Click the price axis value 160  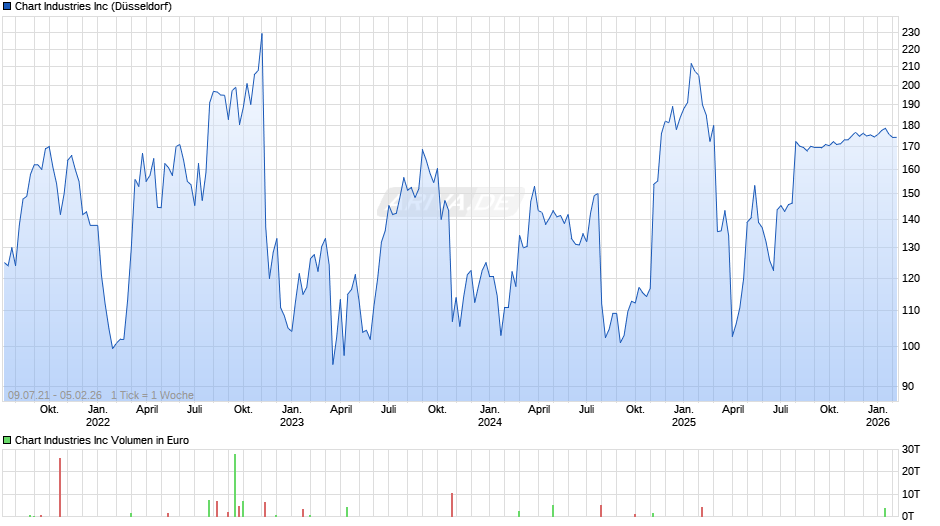click(x=911, y=169)
